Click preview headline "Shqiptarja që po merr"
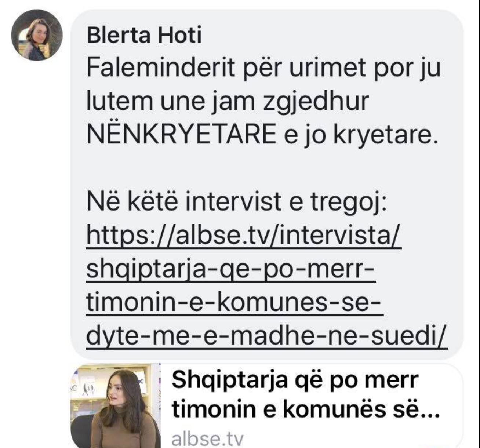The width and height of the screenshot is (480, 448). coord(295,380)
